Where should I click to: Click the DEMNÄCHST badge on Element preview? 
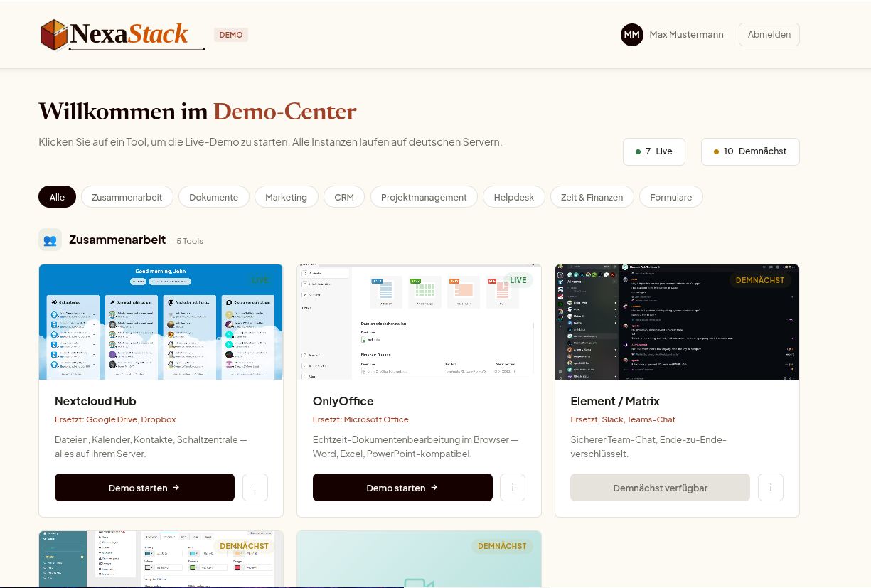(x=761, y=280)
